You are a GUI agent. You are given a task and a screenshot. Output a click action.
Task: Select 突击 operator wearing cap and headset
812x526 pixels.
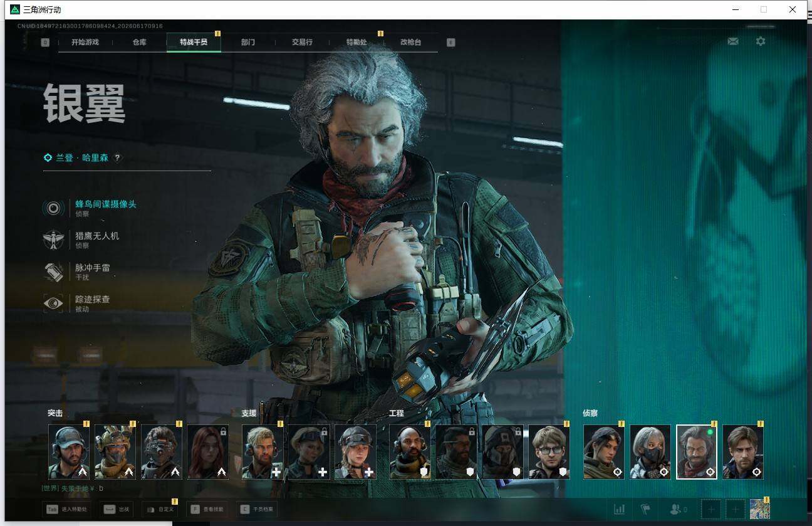[69, 452]
